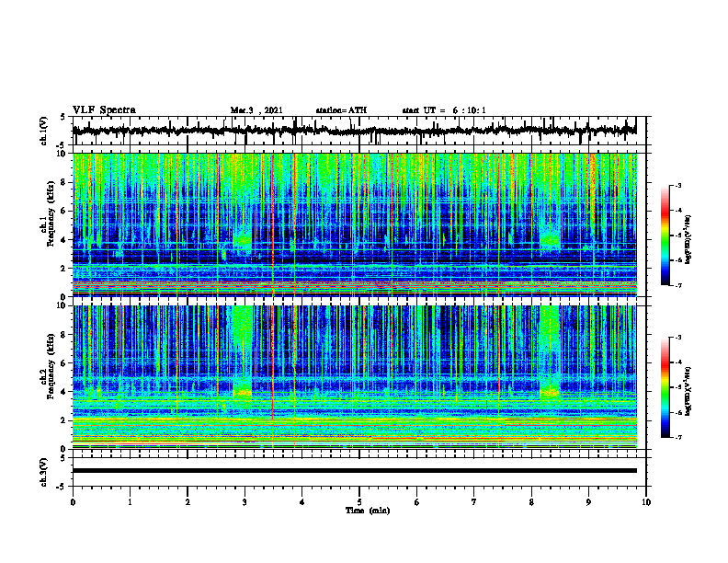Click time axis tick label "4"

(301, 502)
